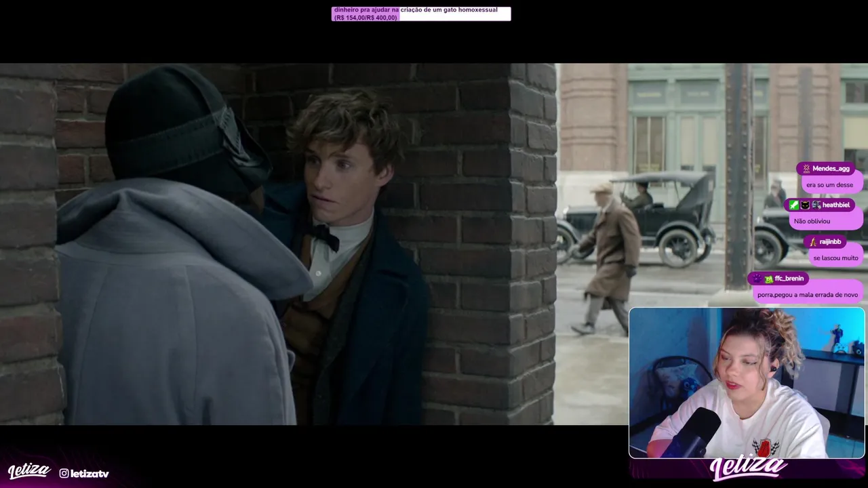This screenshot has width=868, height=488.
Task: Click the Letiza name banner under the webcam
Action: pos(748,469)
